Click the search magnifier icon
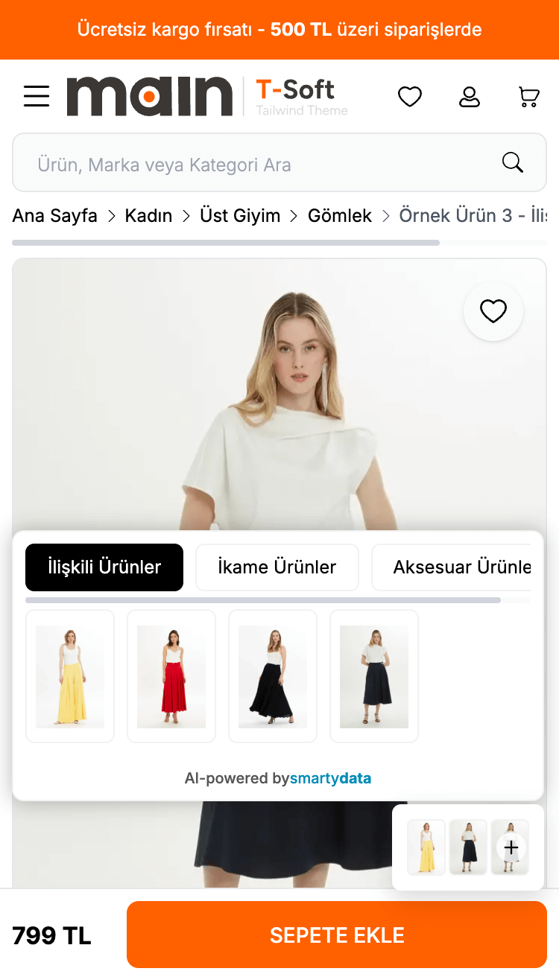 click(x=513, y=162)
